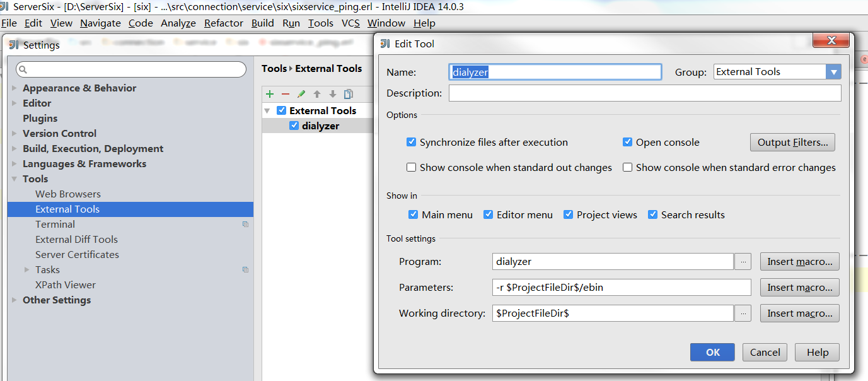Click the Working directory input field
Viewport: 868px width, 381px height.
coord(613,313)
